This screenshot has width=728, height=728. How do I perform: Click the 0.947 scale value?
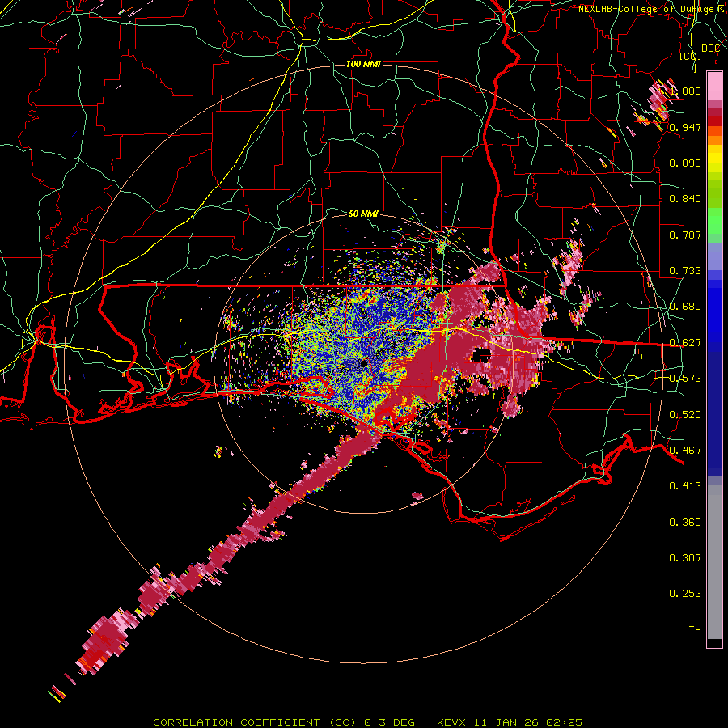[685, 127]
